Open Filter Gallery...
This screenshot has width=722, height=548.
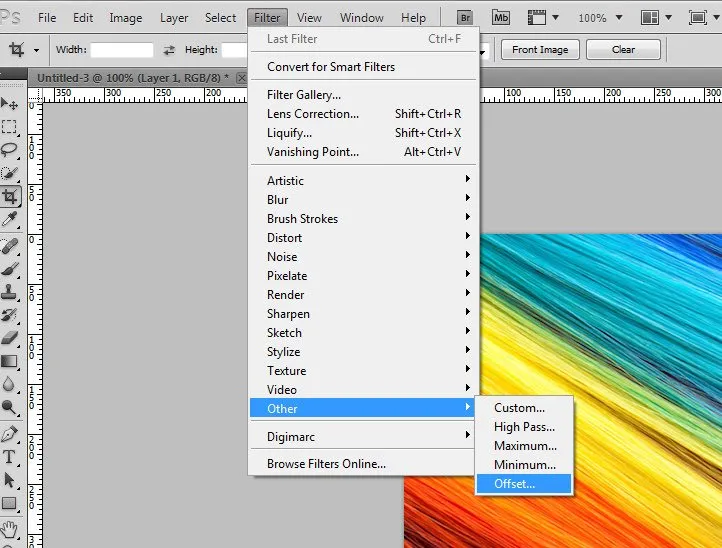coord(362,94)
